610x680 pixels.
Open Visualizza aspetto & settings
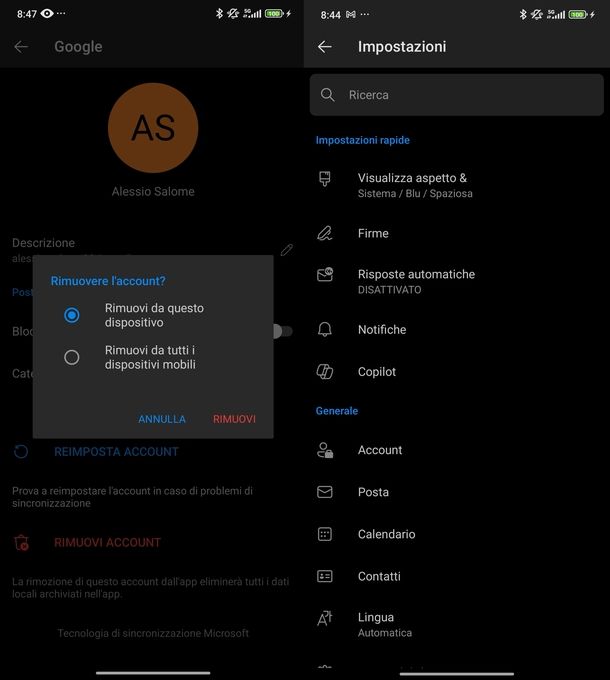click(457, 185)
